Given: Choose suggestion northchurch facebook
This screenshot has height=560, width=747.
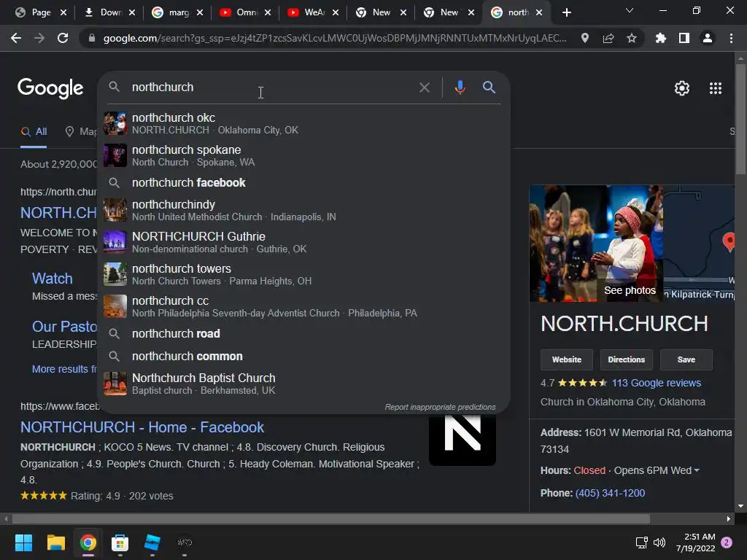Looking at the screenshot, I should tap(303, 183).
